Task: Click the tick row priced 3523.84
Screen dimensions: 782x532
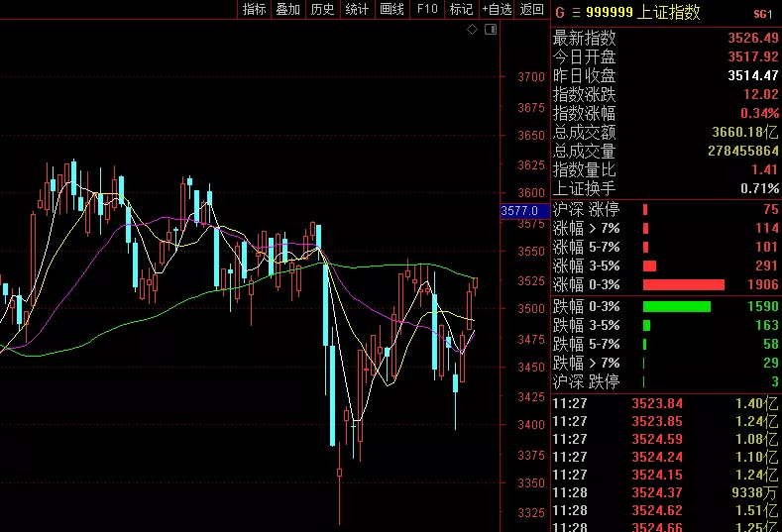Action: point(666,403)
